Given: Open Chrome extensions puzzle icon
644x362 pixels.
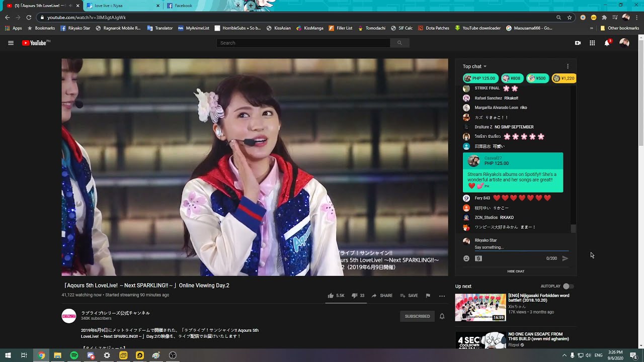Looking at the screenshot, I should click(x=604, y=17).
